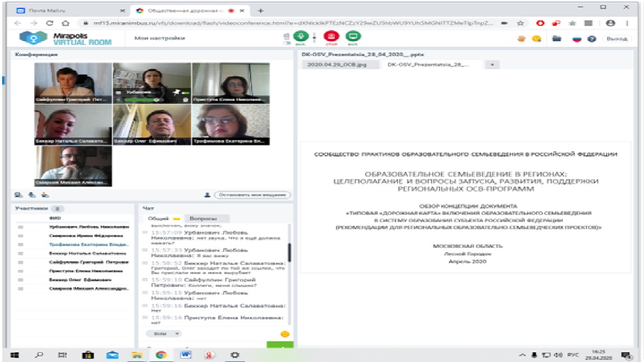Toggle the green screen sharing button
Image resolution: width=644 pixels, height=362 pixels.
pyautogui.click(x=353, y=36)
